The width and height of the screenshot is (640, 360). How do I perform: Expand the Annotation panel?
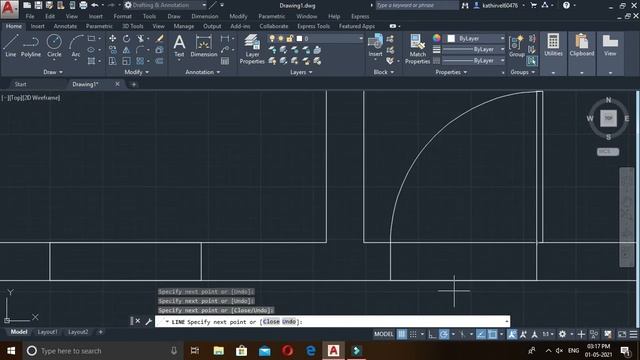[202, 72]
